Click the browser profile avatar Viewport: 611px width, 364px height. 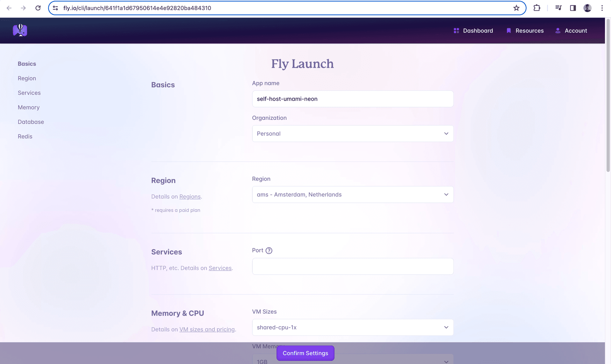pos(587,8)
